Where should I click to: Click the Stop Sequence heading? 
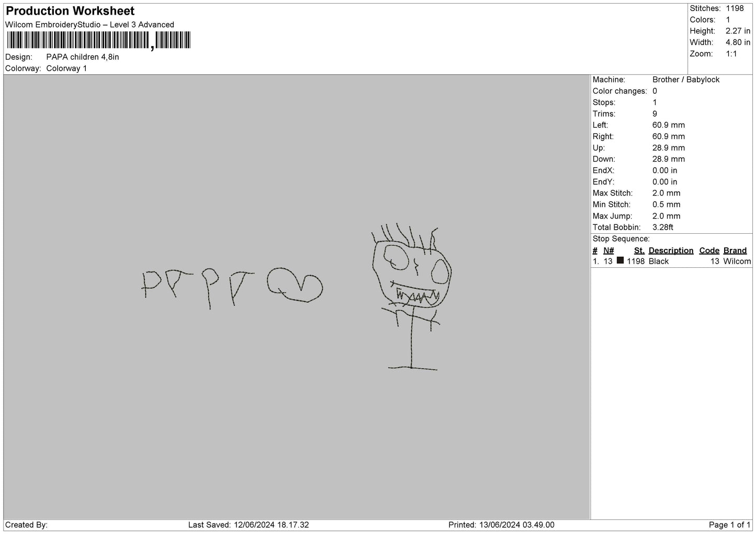pos(621,239)
